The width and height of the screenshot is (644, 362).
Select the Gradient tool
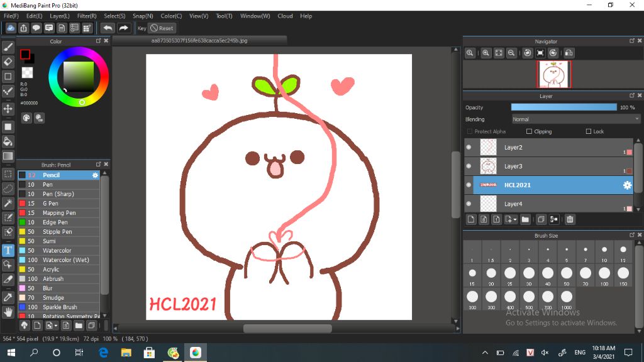[8, 156]
